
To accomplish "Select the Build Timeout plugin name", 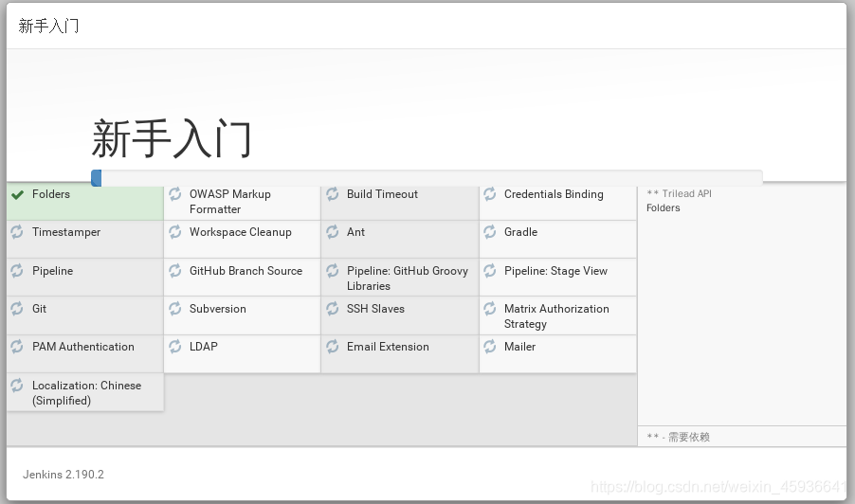I will (x=382, y=194).
